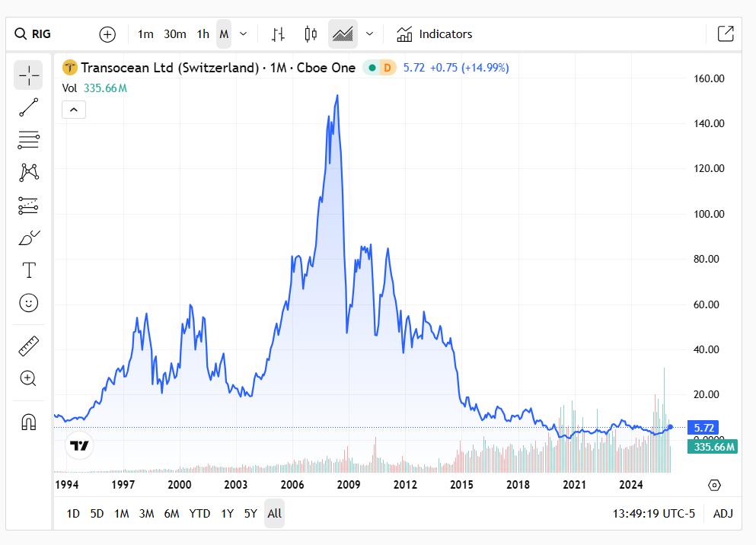Set date range to 6M

[x=171, y=514]
